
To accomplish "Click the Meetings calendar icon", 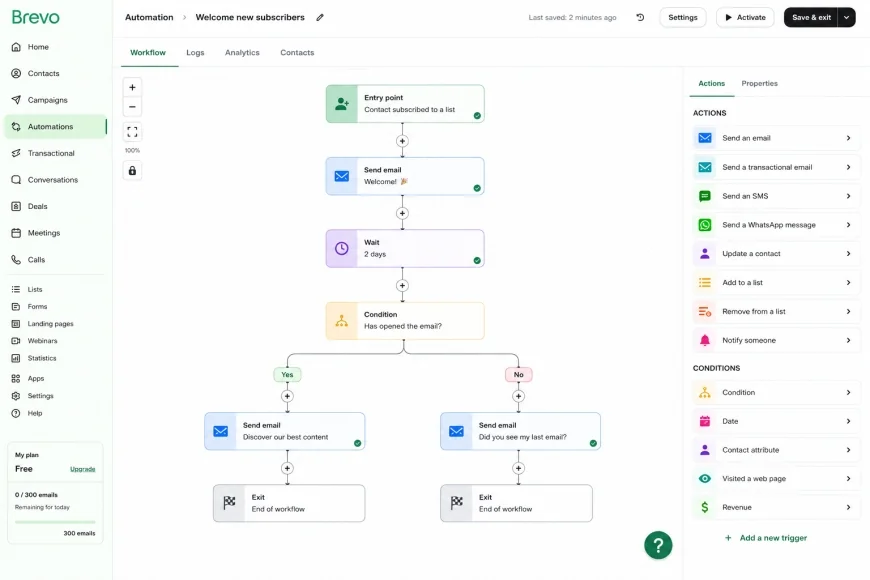I will (16, 233).
